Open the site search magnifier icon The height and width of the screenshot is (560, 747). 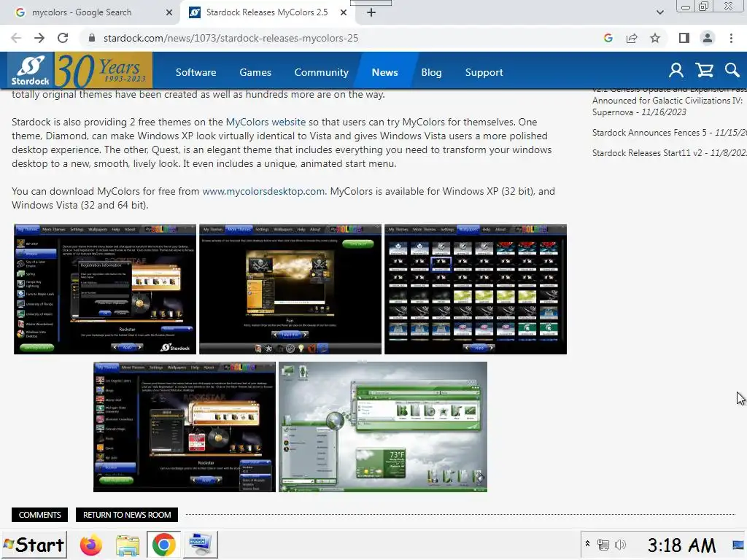pos(732,71)
